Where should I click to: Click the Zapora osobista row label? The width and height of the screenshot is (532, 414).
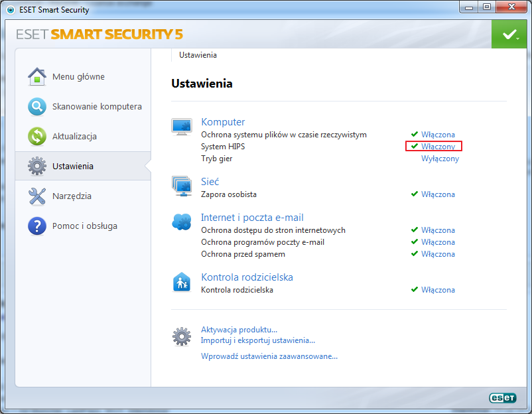click(x=229, y=194)
